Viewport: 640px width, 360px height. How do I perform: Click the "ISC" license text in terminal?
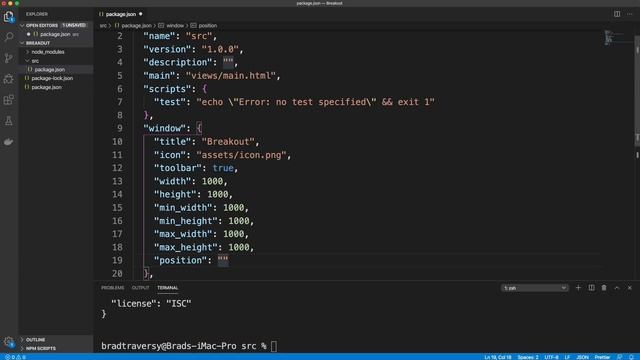click(x=178, y=304)
